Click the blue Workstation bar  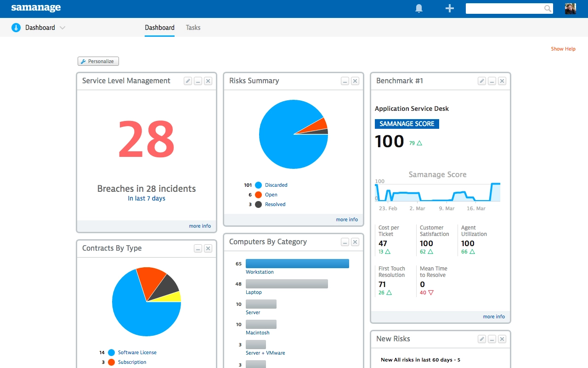[297, 264]
